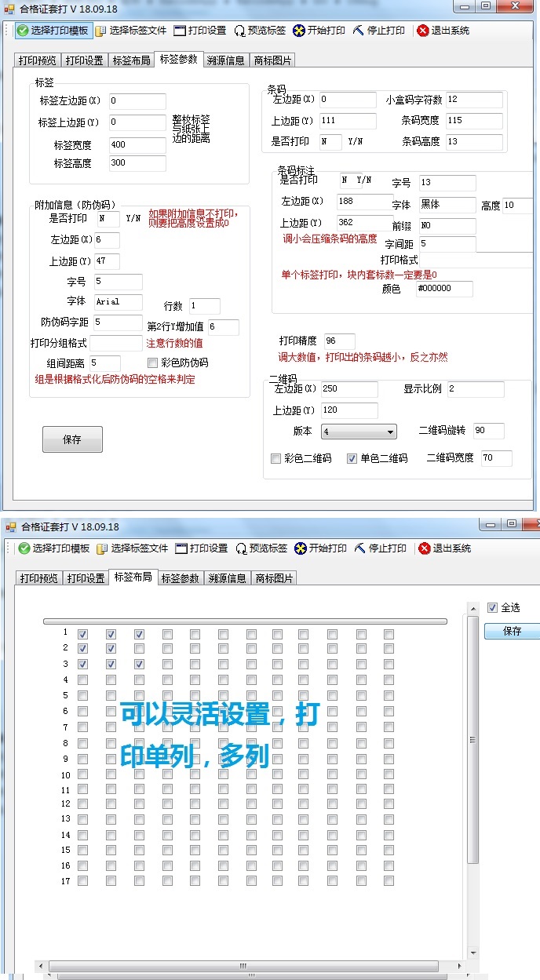Open 打印预览 tab in bottom window
The image size is (540, 980).
(x=38, y=578)
